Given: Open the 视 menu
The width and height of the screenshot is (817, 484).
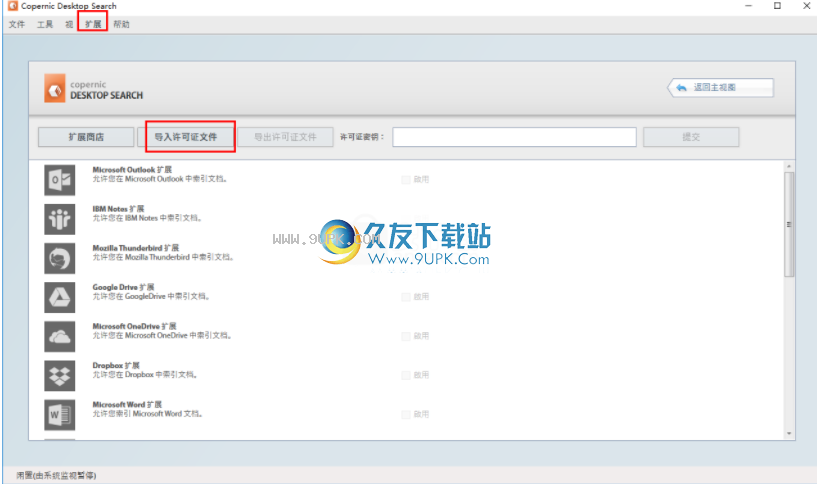Looking at the screenshot, I should pos(69,24).
